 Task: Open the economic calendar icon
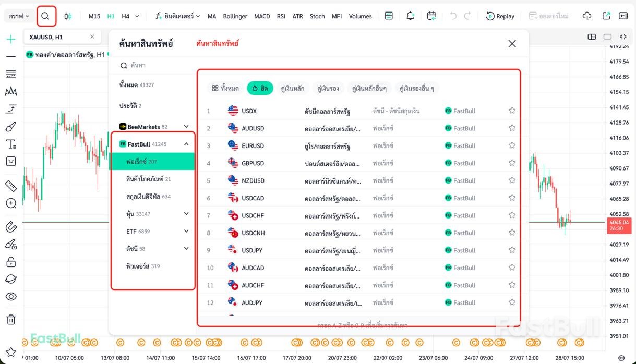[431, 16]
